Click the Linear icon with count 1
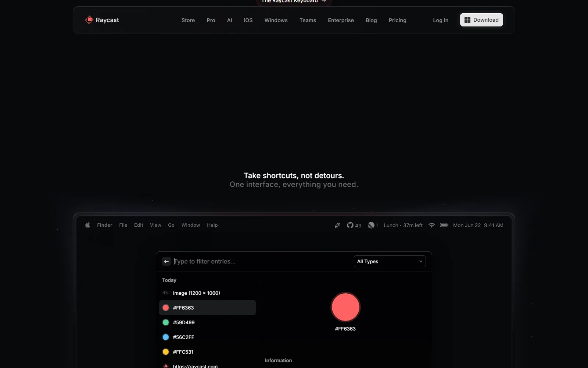 (373, 225)
